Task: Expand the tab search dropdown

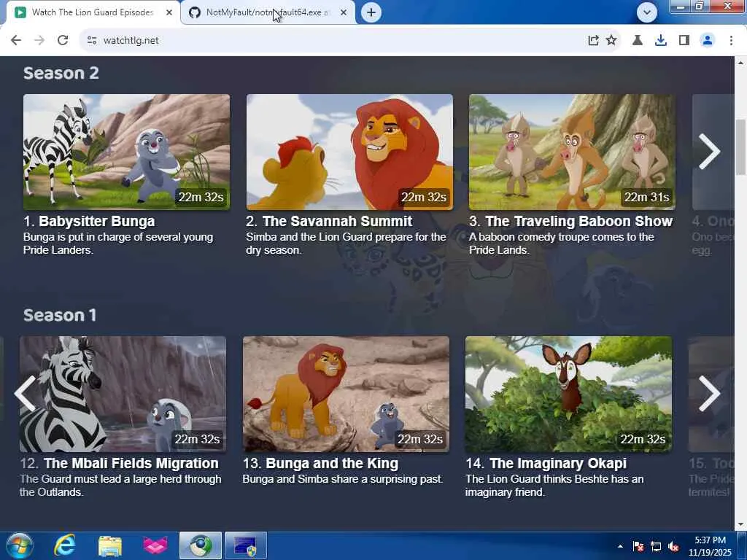Action: [x=647, y=12]
